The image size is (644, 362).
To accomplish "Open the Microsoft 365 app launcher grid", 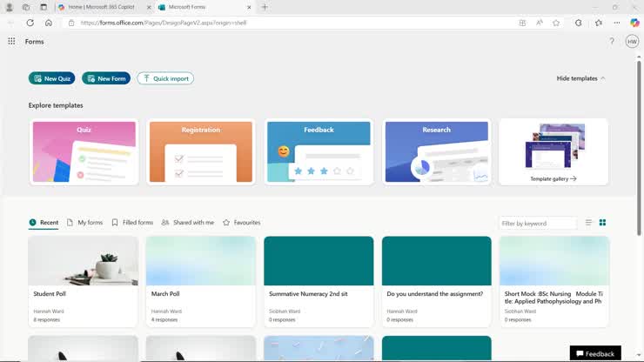I will pos(11,41).
